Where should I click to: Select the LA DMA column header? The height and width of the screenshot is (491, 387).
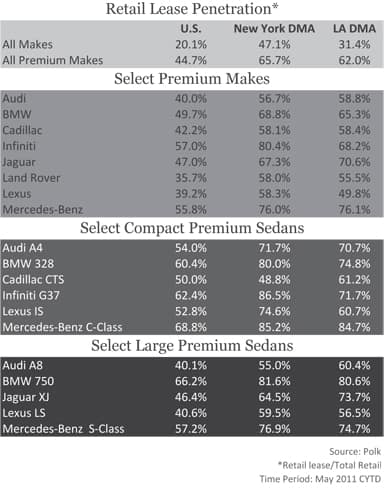tap(354, 29)
